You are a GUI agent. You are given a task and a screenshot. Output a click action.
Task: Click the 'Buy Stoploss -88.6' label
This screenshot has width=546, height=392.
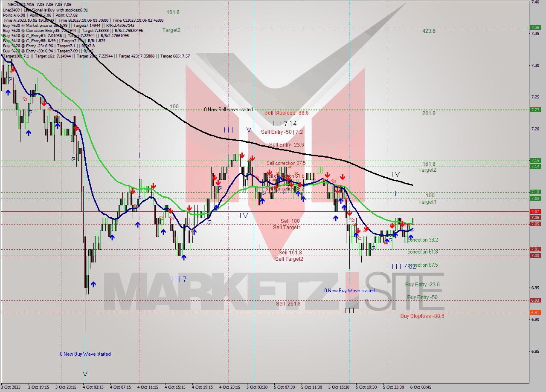pyautogui.click(x=422, y=316)
